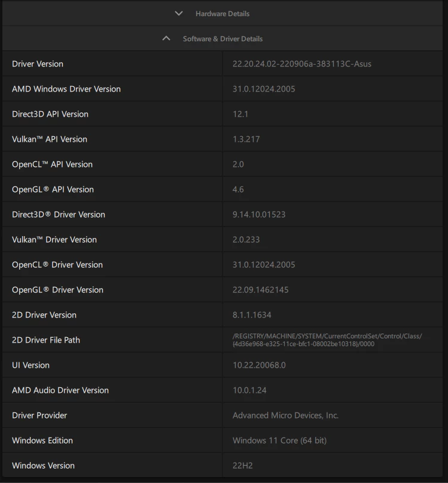448x483 pixels.
Task: Select the Windows Version label
Action: [43, 466]
